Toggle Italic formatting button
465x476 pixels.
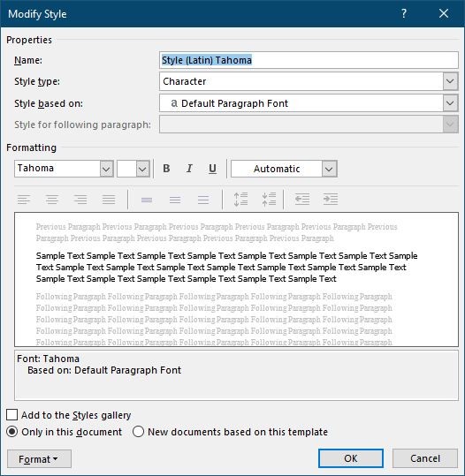coord(189,169)
